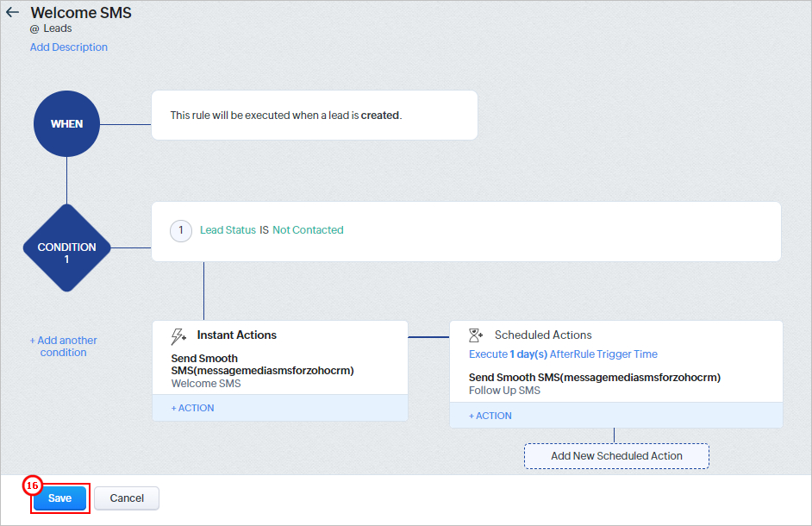The height and width of the screenshot is (526, 812).
Task: Save the Welcome SMS workflow rule
Action: click(60, 498)
